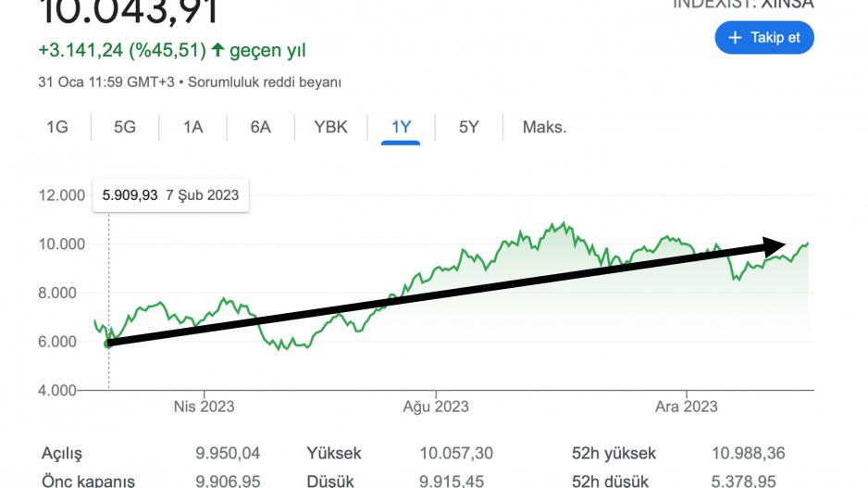
Task: Select the 5G range tab
Action: (125, 127)
